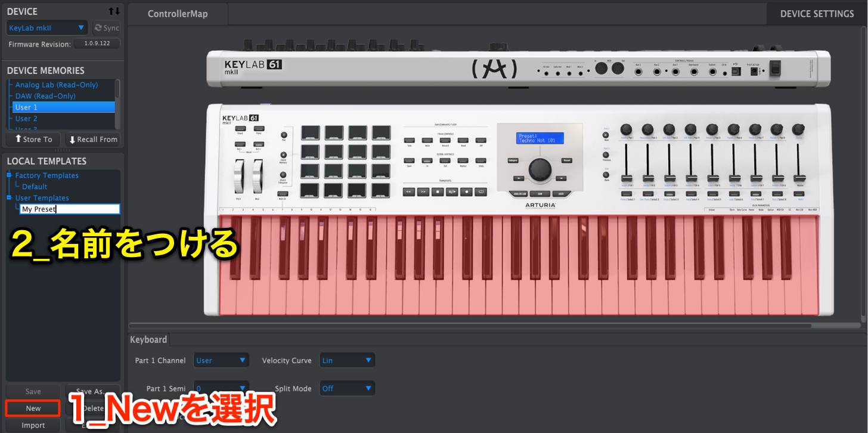Click the Record track control button

tap(445, 140)
